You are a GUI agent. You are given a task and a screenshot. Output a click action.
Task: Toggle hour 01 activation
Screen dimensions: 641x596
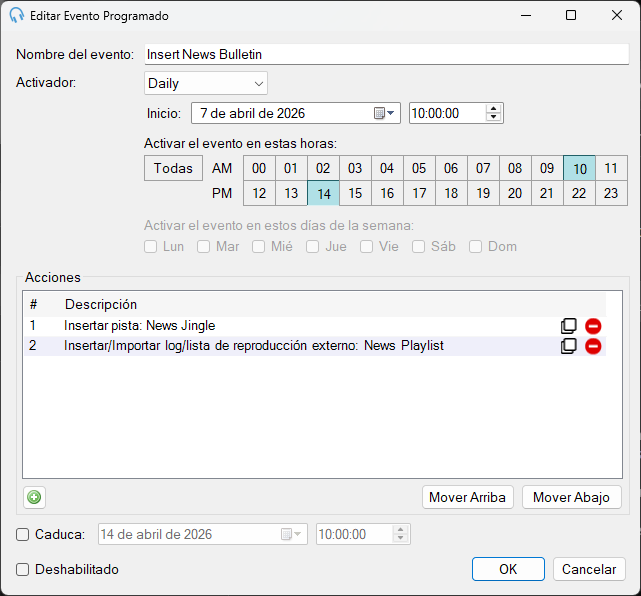click(291, 168)
